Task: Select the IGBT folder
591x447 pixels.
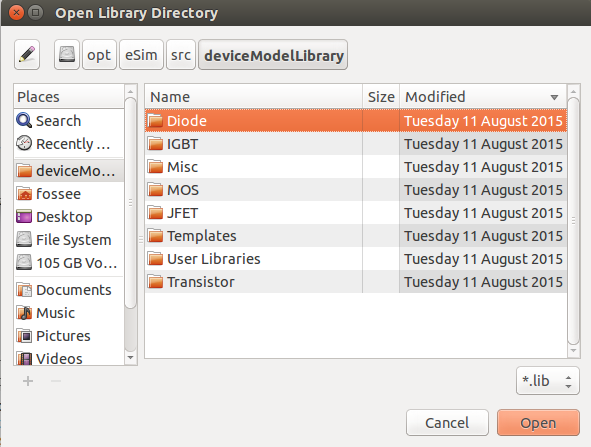Action: pos(356,144)
